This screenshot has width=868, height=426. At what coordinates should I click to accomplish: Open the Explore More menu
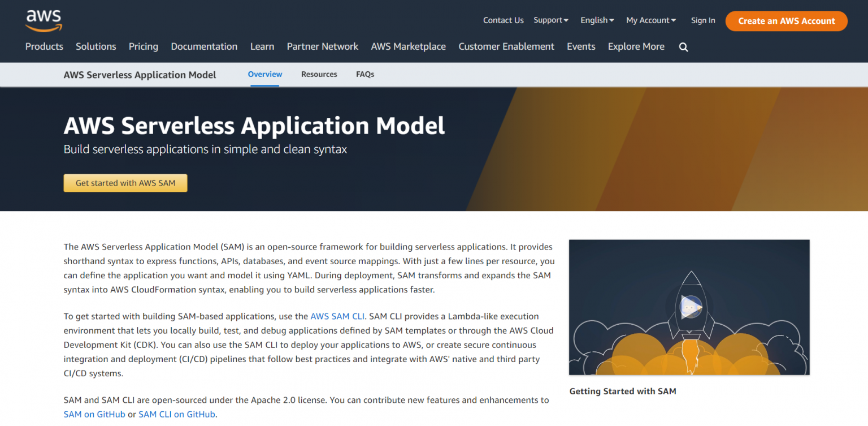tap(636, 46)
